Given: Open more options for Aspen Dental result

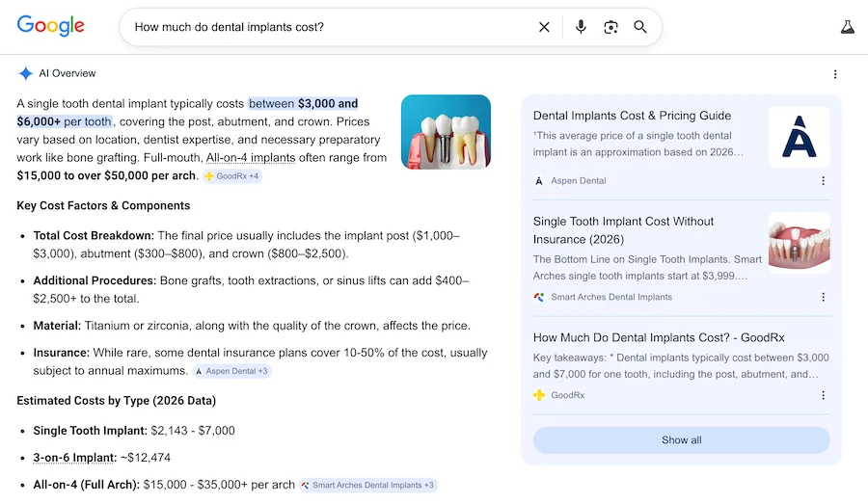Looking at the screenshot, I should click(x=823, y=181).
